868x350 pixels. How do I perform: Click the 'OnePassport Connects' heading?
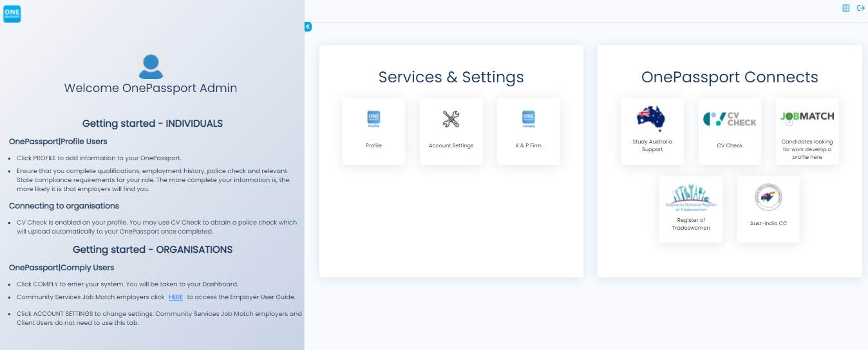coord(730,77)
